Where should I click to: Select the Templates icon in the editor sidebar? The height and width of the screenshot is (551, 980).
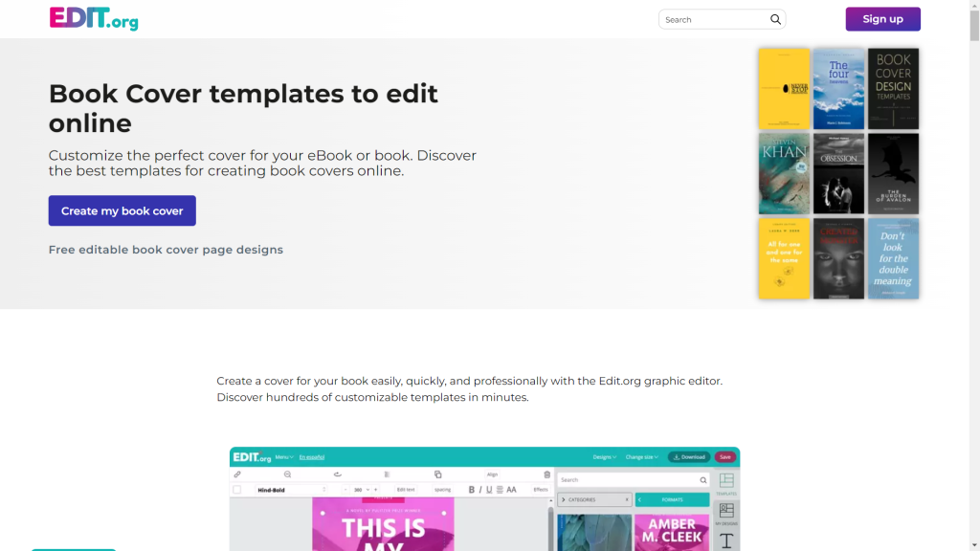click(x=726, y=483)
